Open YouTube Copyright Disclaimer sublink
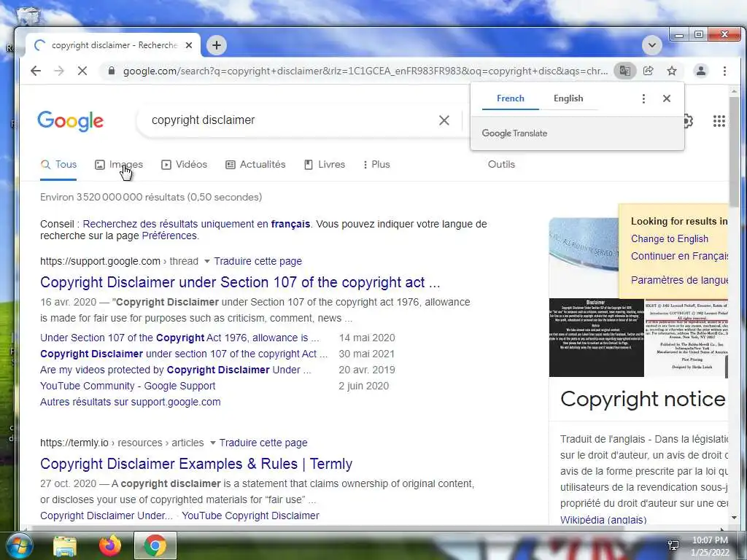 (250, 516)
